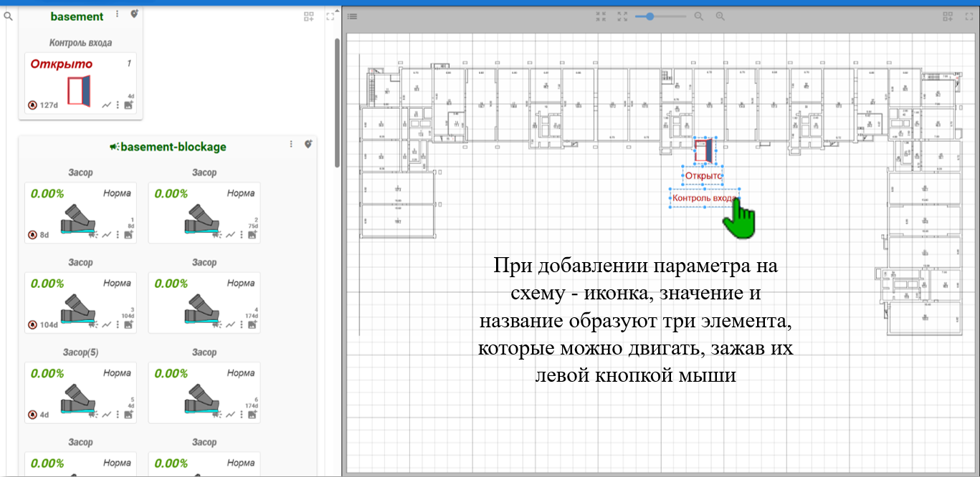Open the search in the left panel
Image resolution: width=980 pixels, height=477 pixels.
9,15
